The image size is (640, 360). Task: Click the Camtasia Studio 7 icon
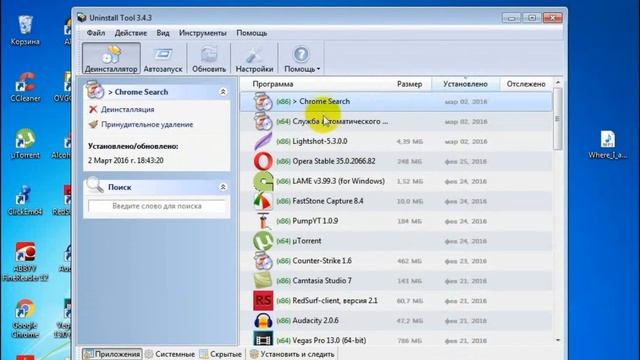tap(263, 281)
